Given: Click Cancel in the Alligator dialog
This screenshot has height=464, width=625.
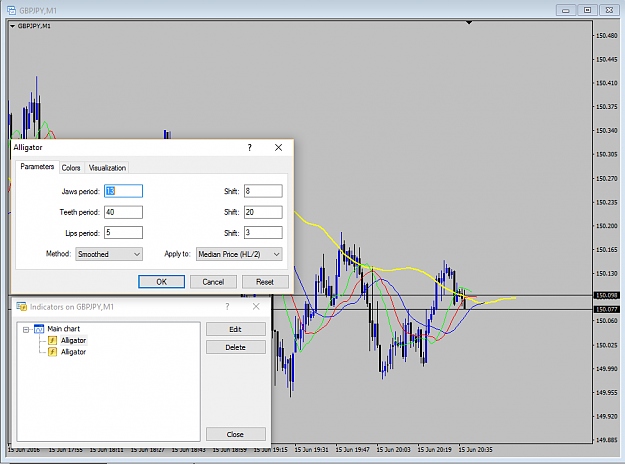Looking at the screenshot, I should click(x=213, y=282).
